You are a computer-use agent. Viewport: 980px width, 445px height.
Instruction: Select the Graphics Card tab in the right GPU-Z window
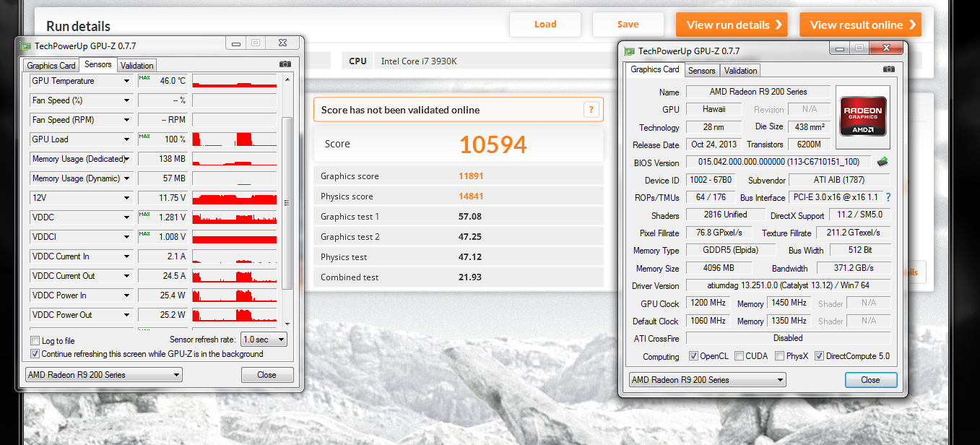(655, 69)
